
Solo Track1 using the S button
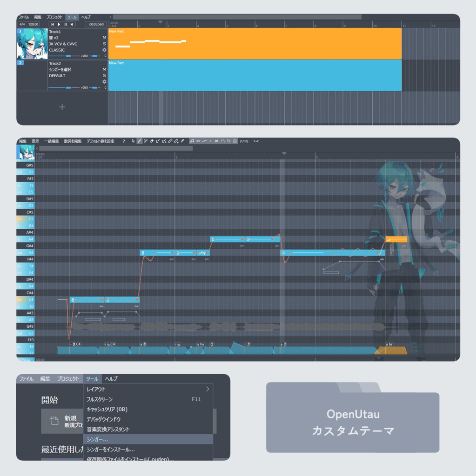(104, 44)
